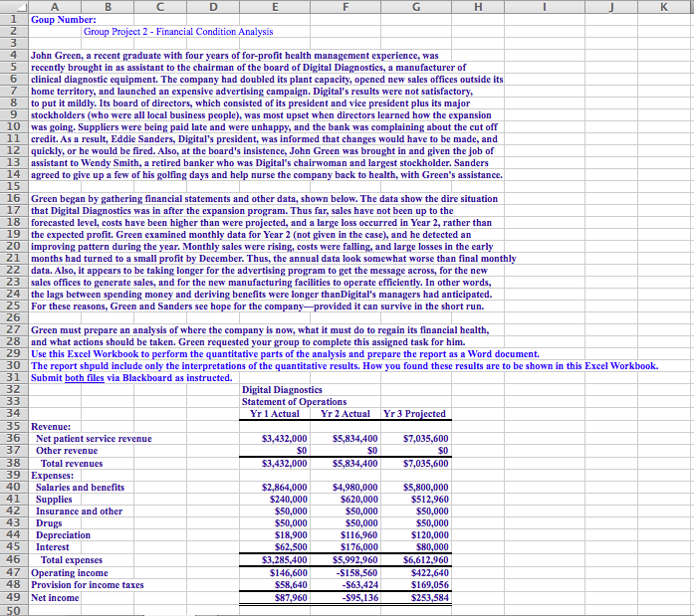Select Yr 2 net income -$95,136
694x616 pixels.
359,598
